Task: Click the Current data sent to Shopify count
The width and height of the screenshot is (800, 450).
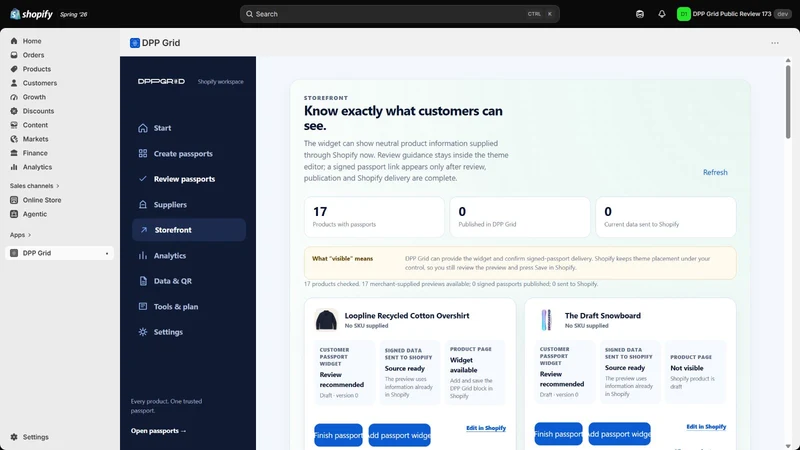Action: (x=608, y=211)
